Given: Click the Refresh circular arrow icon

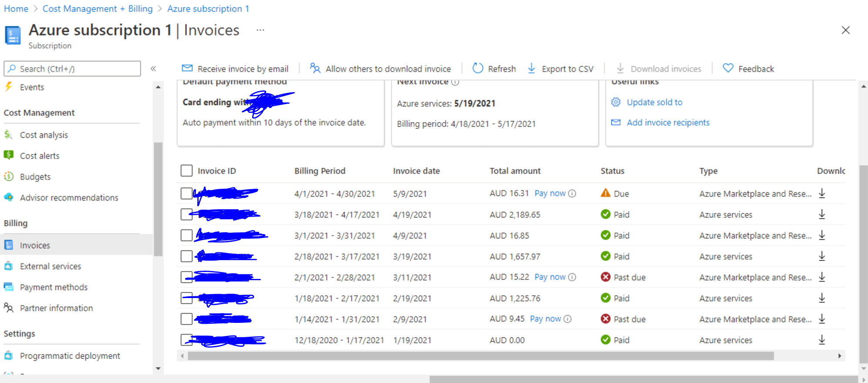Looking at the screenshot, I should pos(478,68).
